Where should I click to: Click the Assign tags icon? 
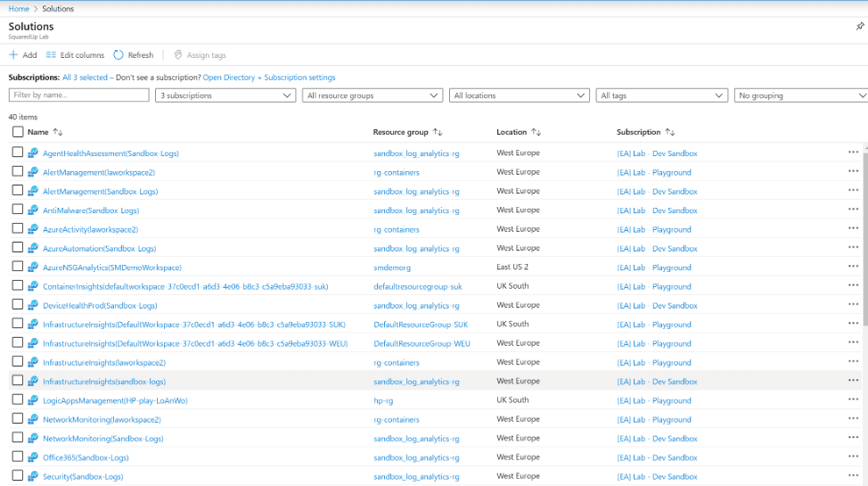[178, 55]
